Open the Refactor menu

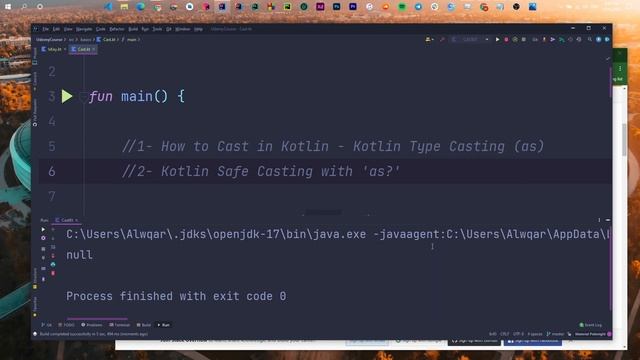(x=117, y=29)
